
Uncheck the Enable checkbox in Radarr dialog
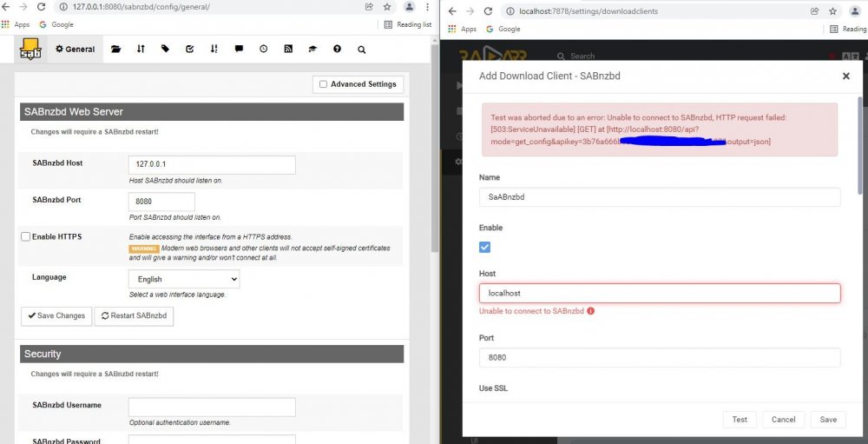485,248
